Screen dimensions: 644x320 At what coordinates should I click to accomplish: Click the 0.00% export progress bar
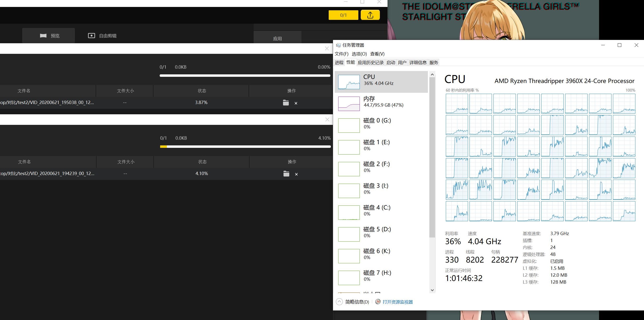pyautogui.click(x=245, y=76)
